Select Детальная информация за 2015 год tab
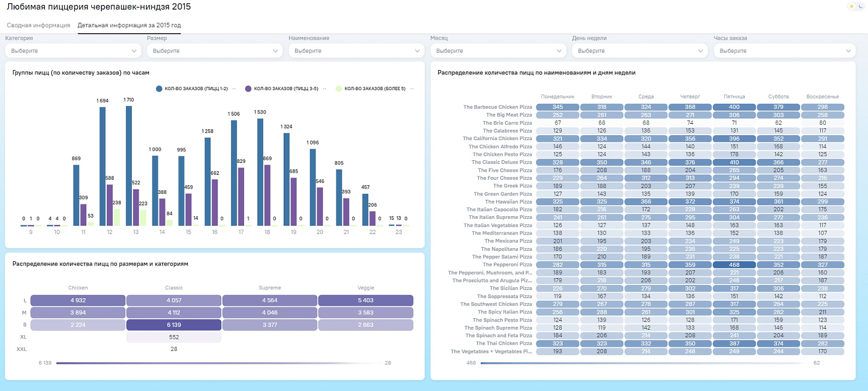868x391 pixels. pos(129,26)
